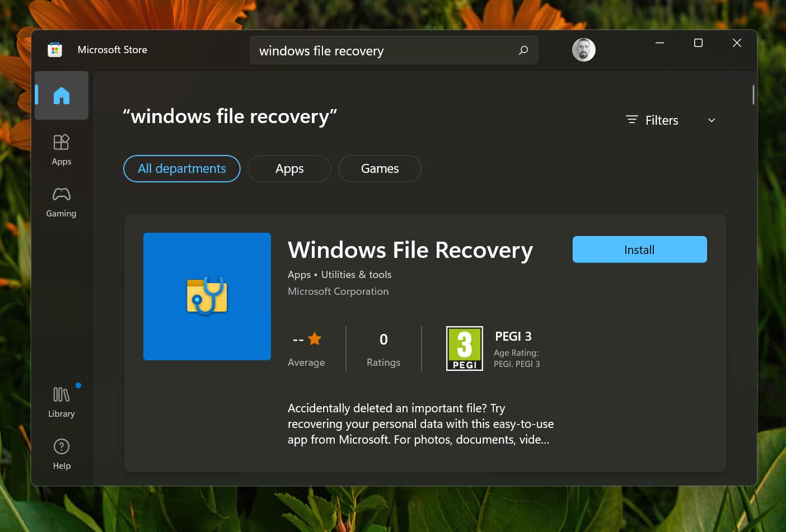Screen dimensions: 786x532
Task: Select the Games department filter
Action: click(x=380, y=168)
